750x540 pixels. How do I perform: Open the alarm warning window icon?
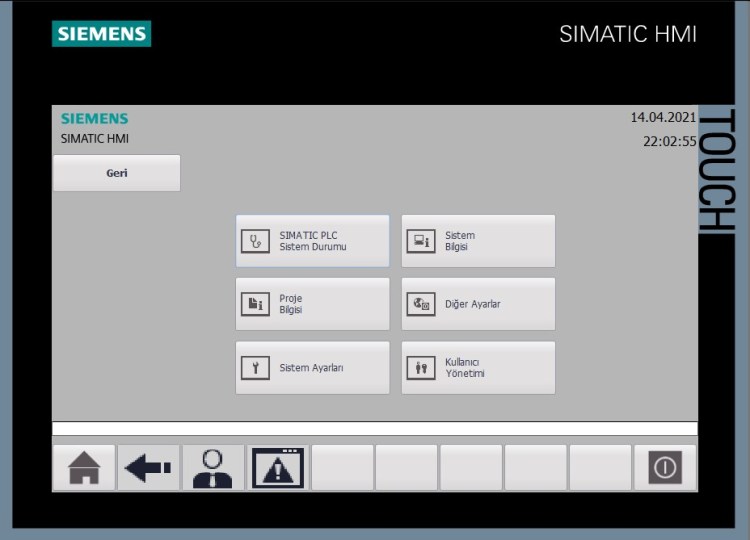[277, 467]
